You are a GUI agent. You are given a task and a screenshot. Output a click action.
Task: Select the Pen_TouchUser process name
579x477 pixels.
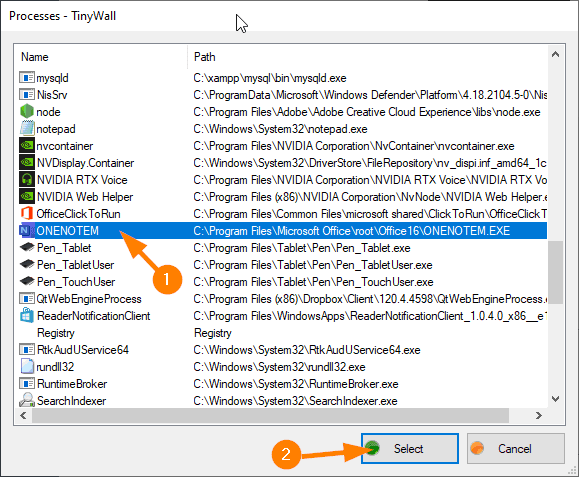click(76, 282)
